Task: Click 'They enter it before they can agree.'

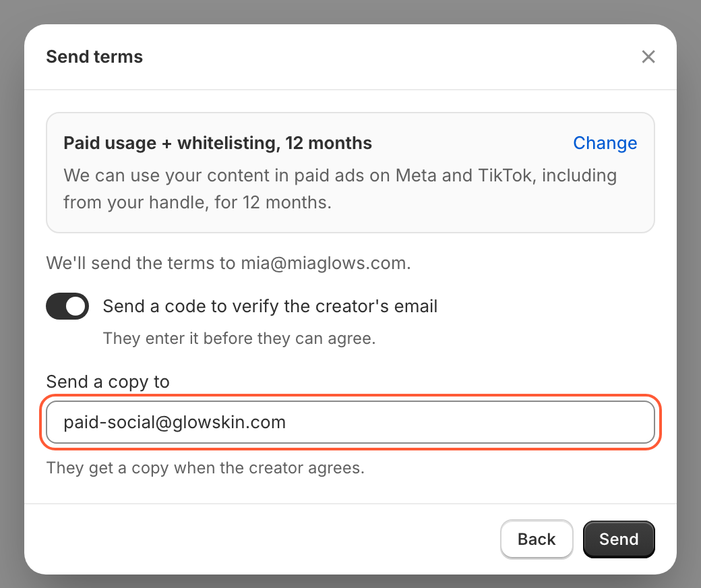Action: 239,339
